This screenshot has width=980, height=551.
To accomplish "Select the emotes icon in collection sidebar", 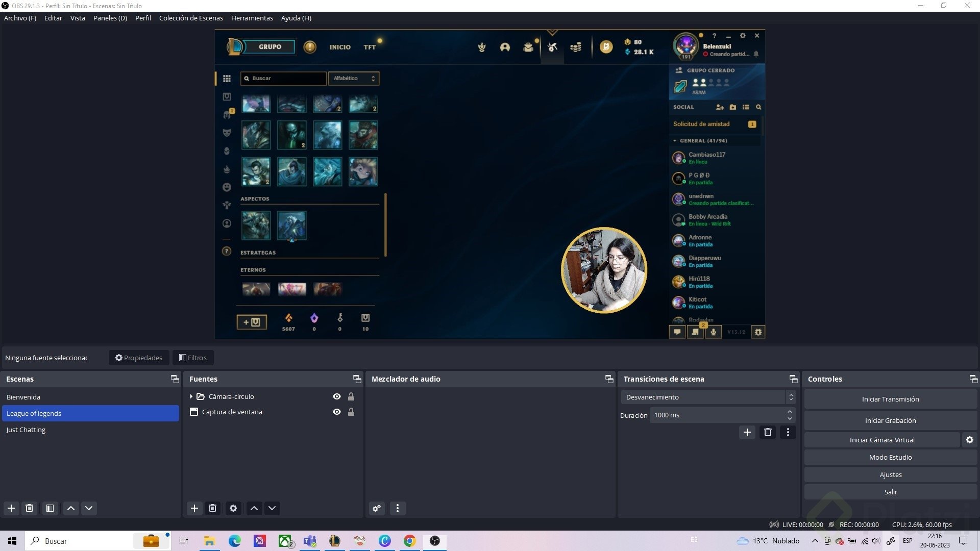I will click(x=227, y=187).
